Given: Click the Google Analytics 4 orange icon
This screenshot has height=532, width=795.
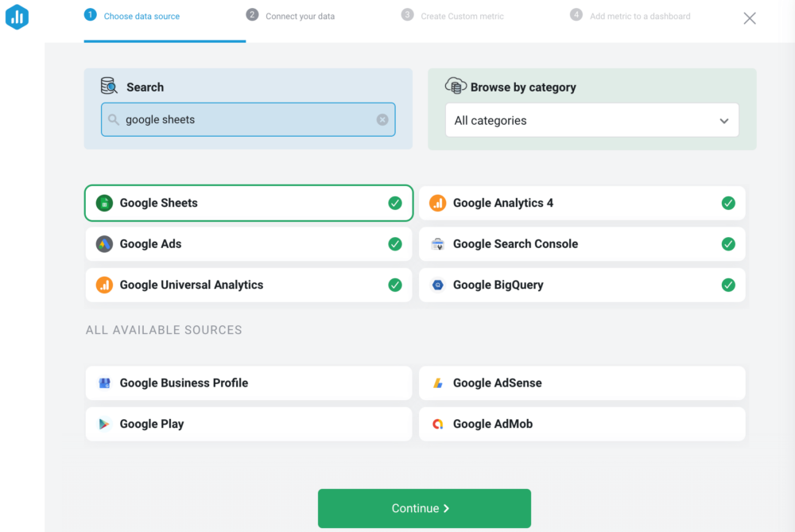Looking at the screenshot, I should tap(437, 203).
